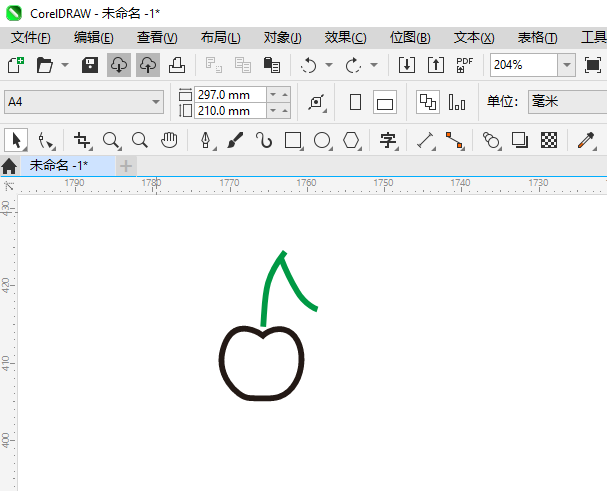This screenshot has width=607, height=491.
Task: Add a new document tab with plus
Action: [126, 166]
